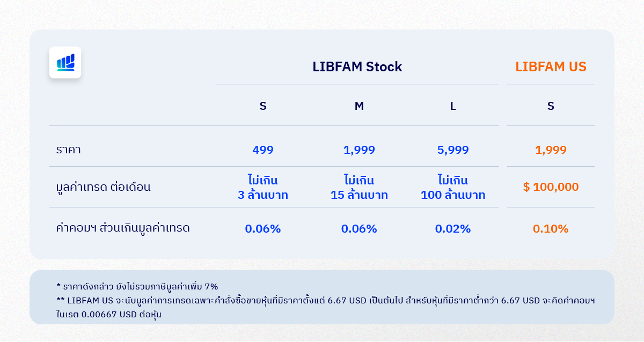The height and width of the screenshot is (342, 644).
Task: Click the มูลค่าเทรด ต่อเดือน row label
Action: [x=103, y=188]
